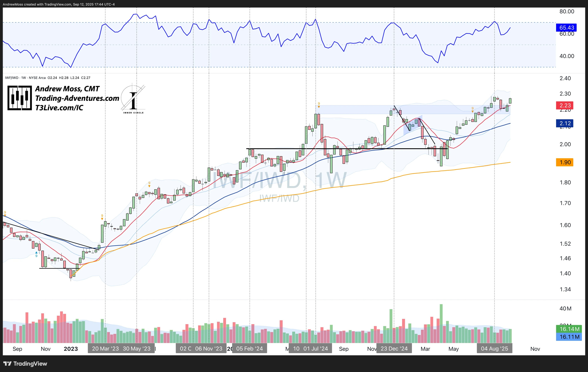The width and height of the screenshot is (588, 372).
Task: Click the TradingView logo at bottom left
Action: 25,363
